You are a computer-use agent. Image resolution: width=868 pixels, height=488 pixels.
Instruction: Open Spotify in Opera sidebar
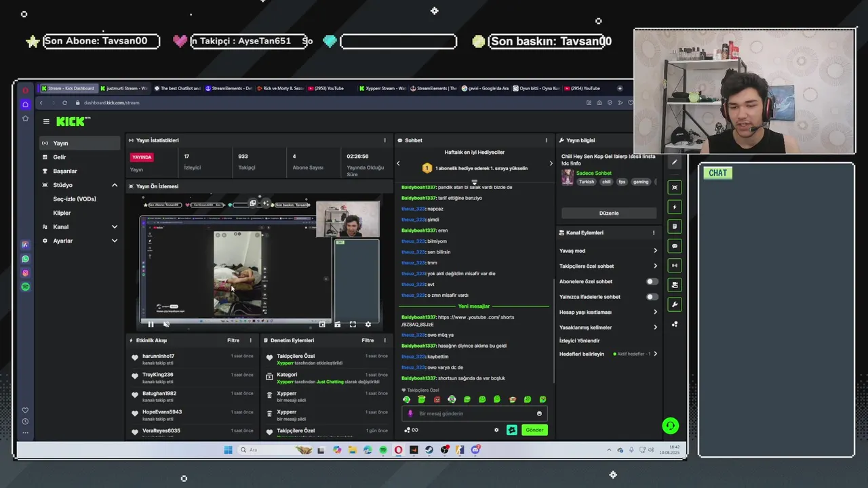25,287
